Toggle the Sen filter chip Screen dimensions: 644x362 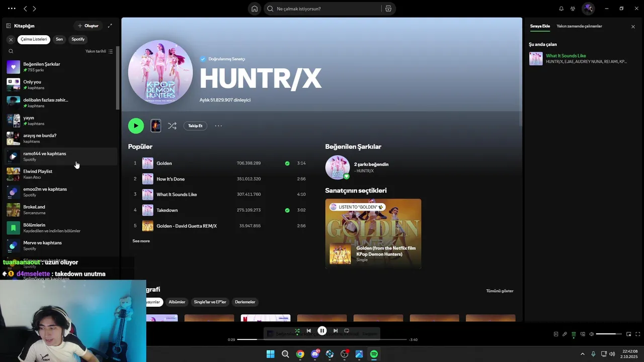coord(59,39)
